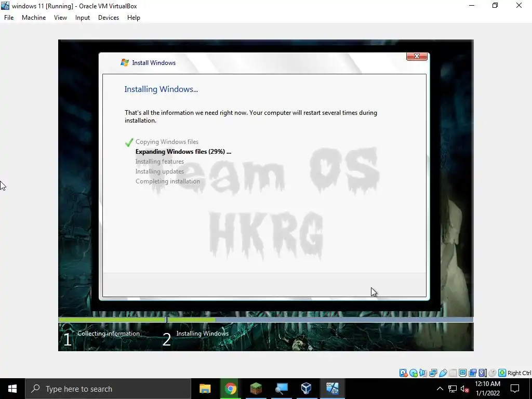Open the taskbar clock and date

tap(487, 389)
